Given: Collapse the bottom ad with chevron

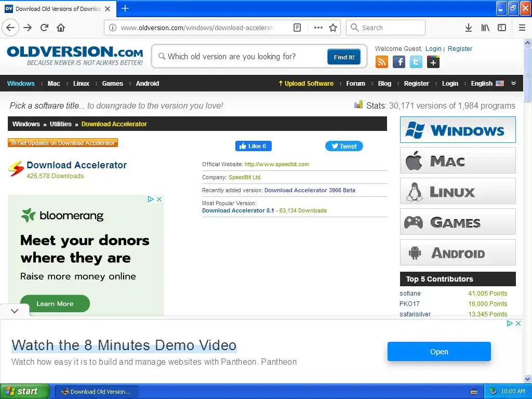Looking at the screenshot, I should (15, 311).
